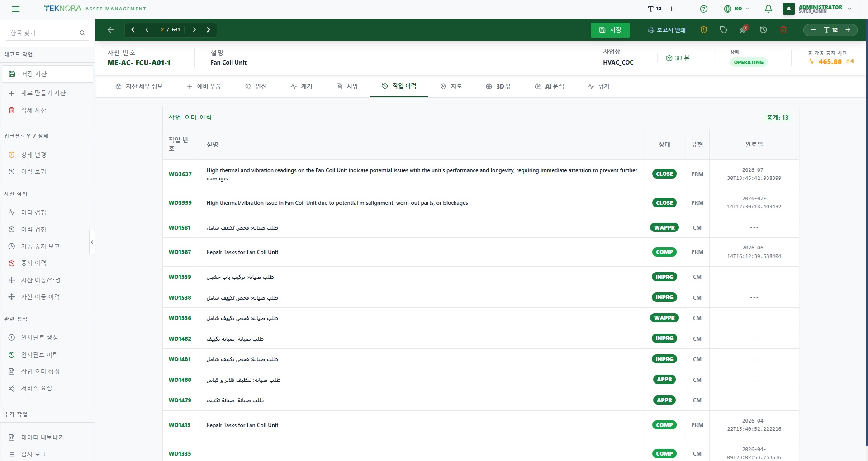Click the shield status icon in toolbar
Viewport: 868px width, 461px height.
click(x=703, y=30)
